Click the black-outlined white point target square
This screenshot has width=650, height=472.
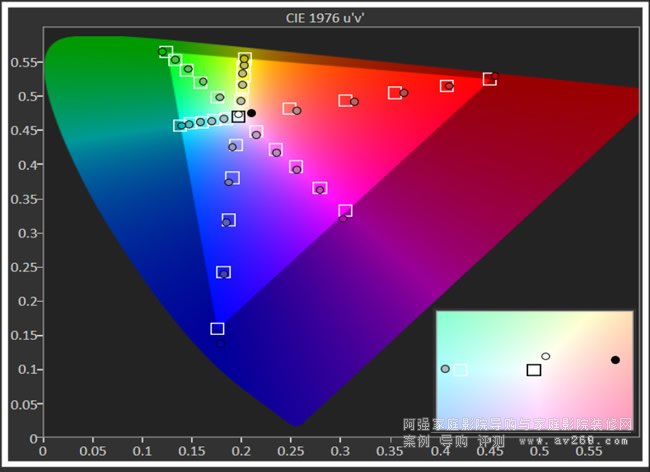238,117
